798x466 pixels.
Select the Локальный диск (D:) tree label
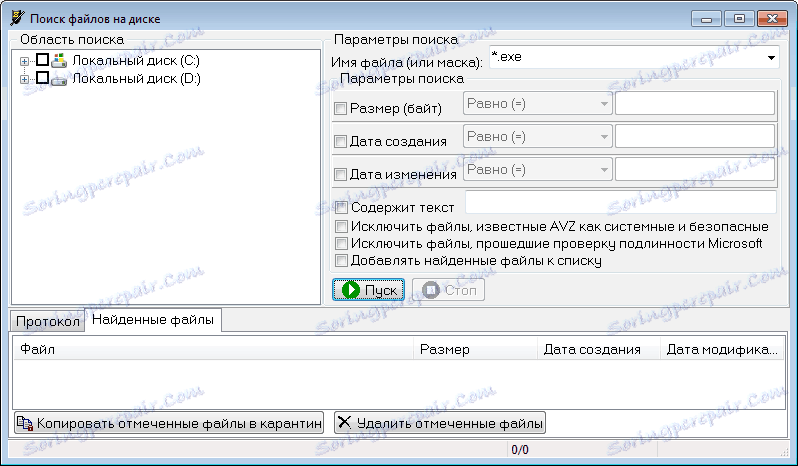[136, 79]
